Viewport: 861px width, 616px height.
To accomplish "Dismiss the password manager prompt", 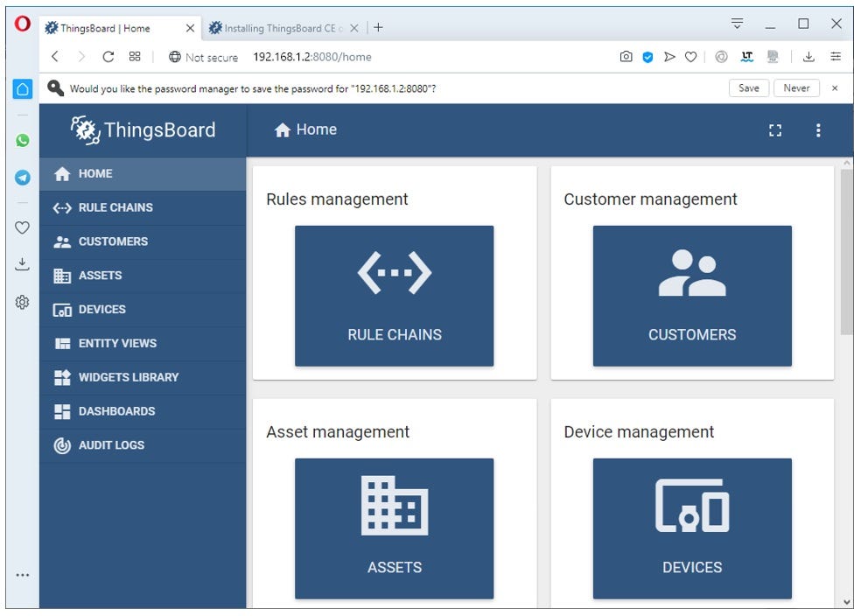I will coord(835,88).
